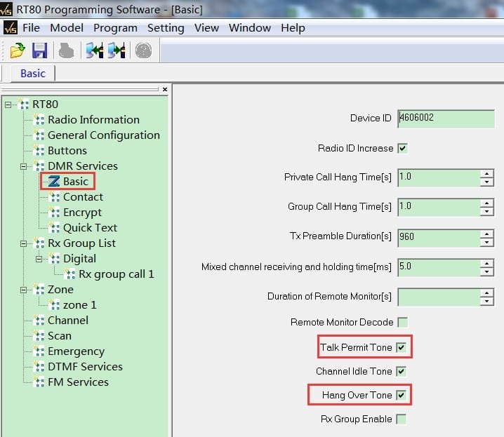Uncheck Channel Idle Tone
This screenshot has height=437, width=504.
coord(401,371)
